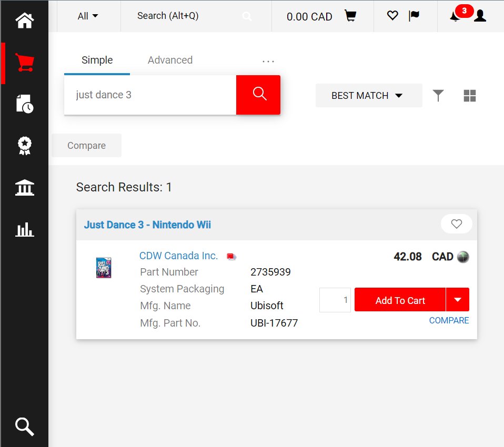Open favorites heart icon in top bar
504x447 pixels.
[x=392, y=15]
